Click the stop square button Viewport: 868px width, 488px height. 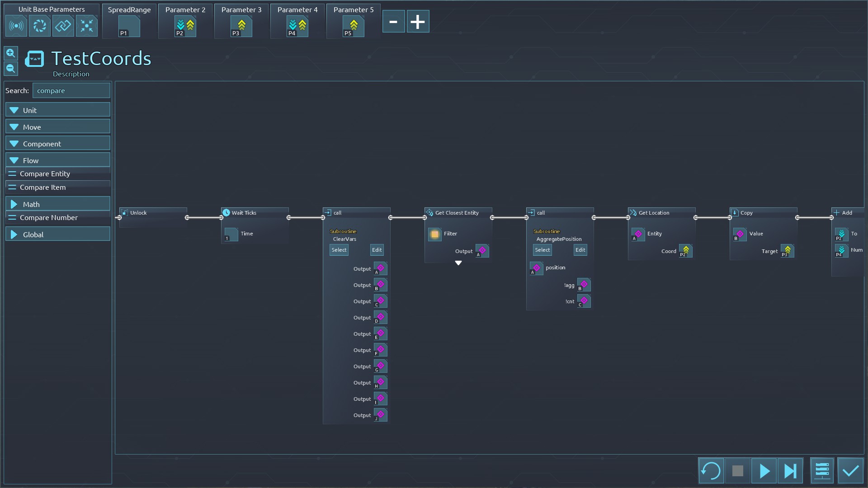coord(737,471)
